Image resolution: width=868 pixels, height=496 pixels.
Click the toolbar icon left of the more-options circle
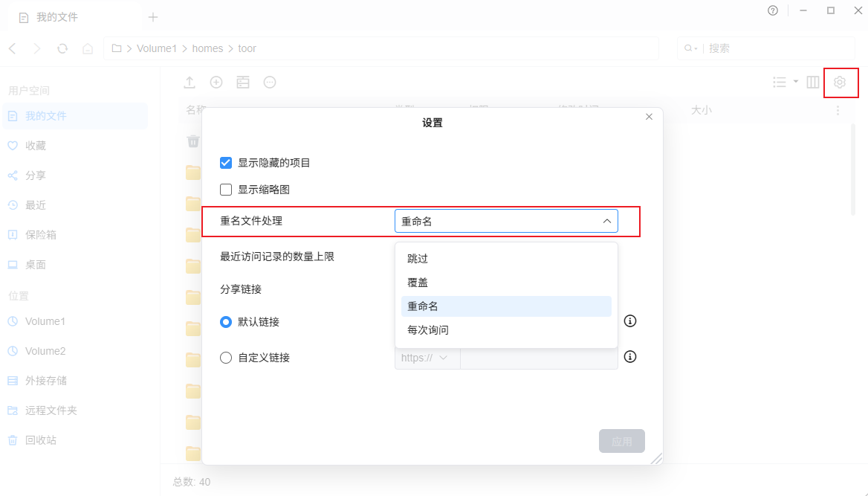(x=243, y=83)
